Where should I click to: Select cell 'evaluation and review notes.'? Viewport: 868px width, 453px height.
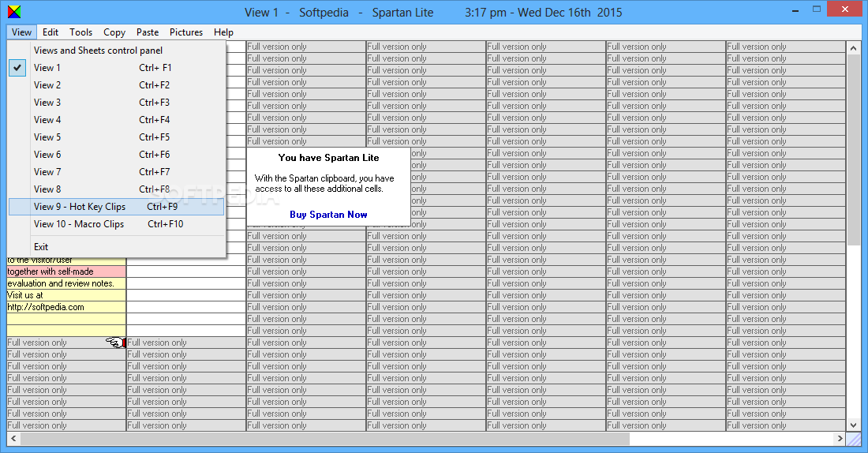(66, 283)
